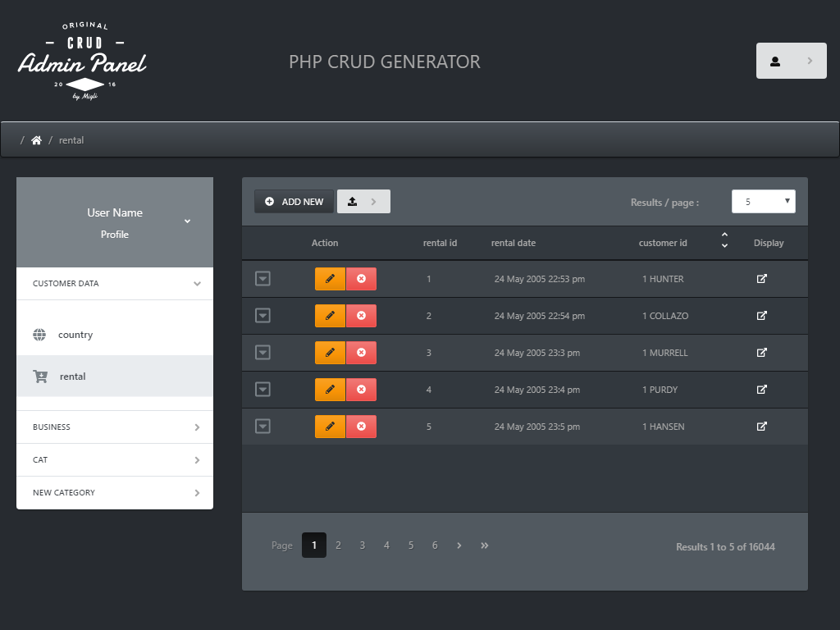The width and height of the screenshot is (840, 630).
Task: Open the user account icon at top right
Action: [775, 60]
